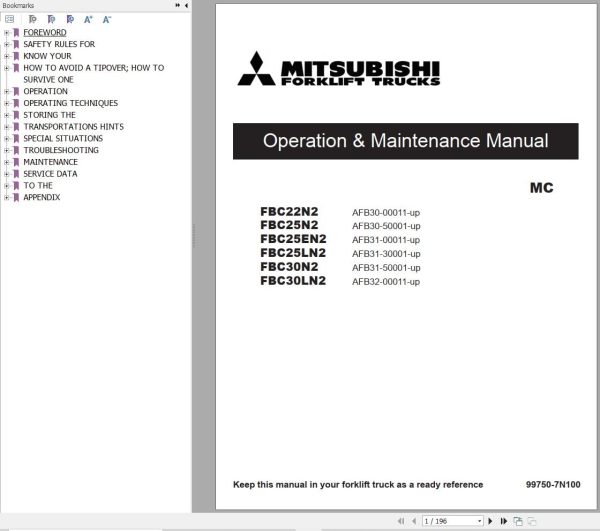Viewport: 600px width, 531px height.
Task: Open the MAINTENANCE bookmark
Action: 51,162
